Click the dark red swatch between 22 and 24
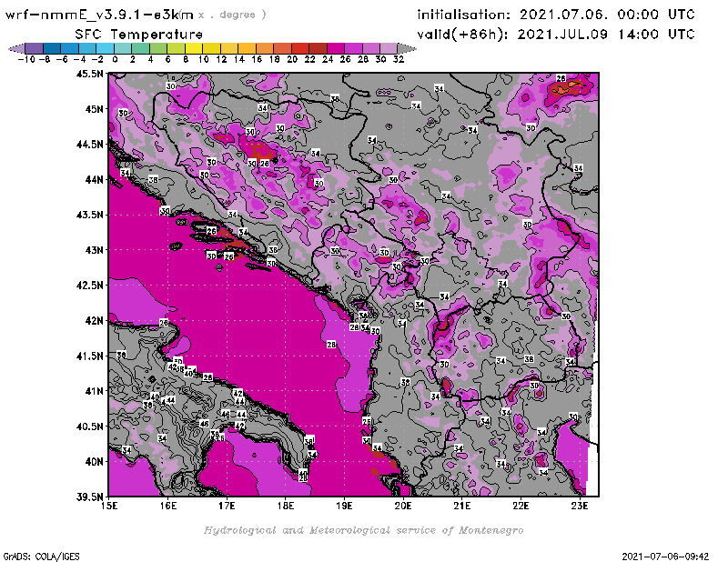 (x=318, y=48)
